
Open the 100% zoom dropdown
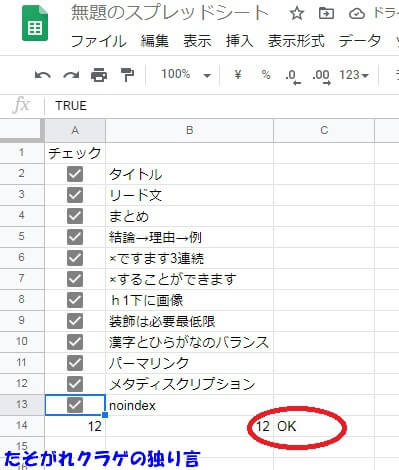(x=186, y=74)
